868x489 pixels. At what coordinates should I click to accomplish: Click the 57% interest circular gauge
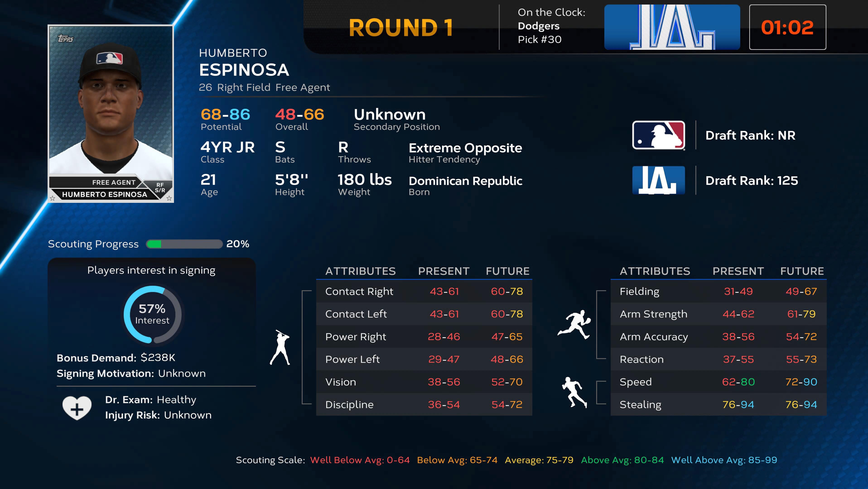152,314
